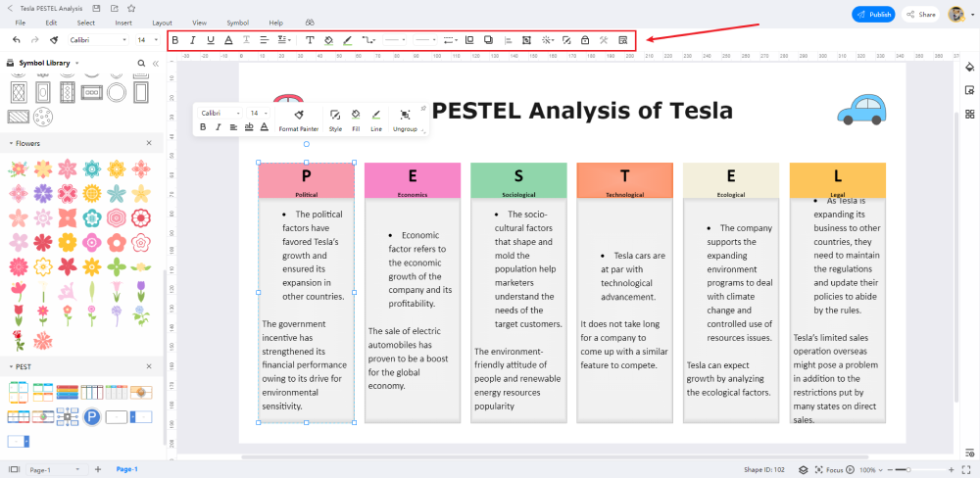Click Style in the floating toolbar
The height and width of the screenshot is (479, 980).
point(335,120)
